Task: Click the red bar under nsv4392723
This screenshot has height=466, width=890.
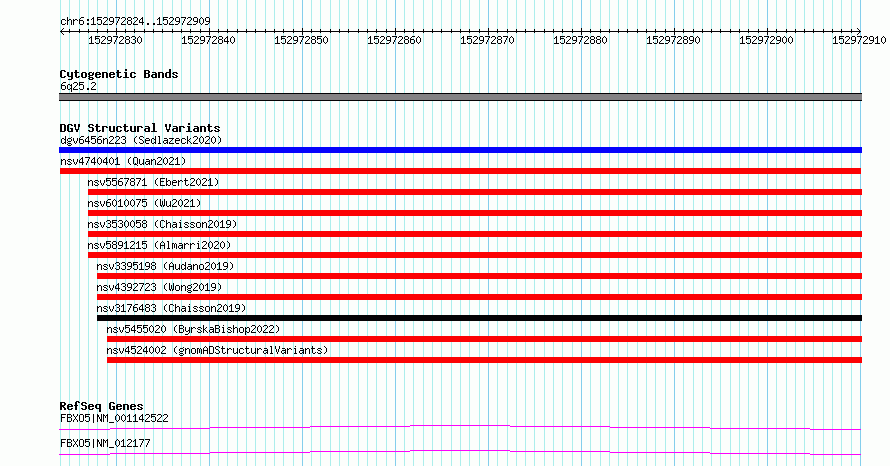Action: pos(480,297)
